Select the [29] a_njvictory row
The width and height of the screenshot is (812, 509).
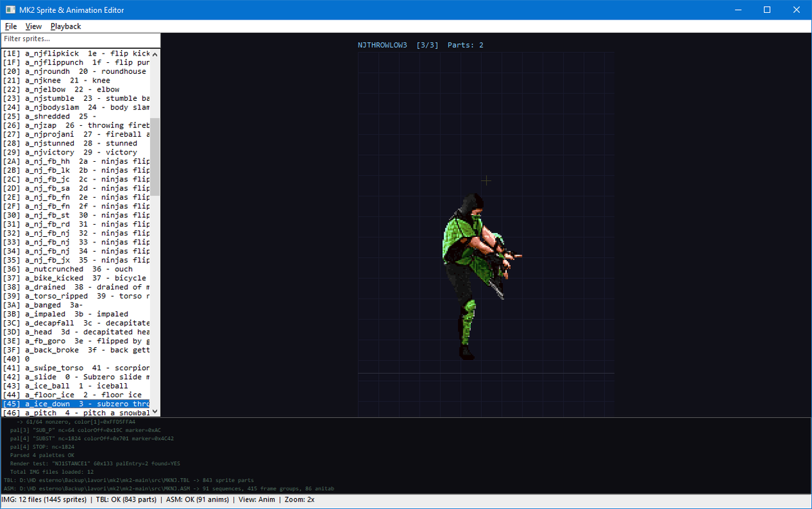pyautogui.click(x=75, y=152)
